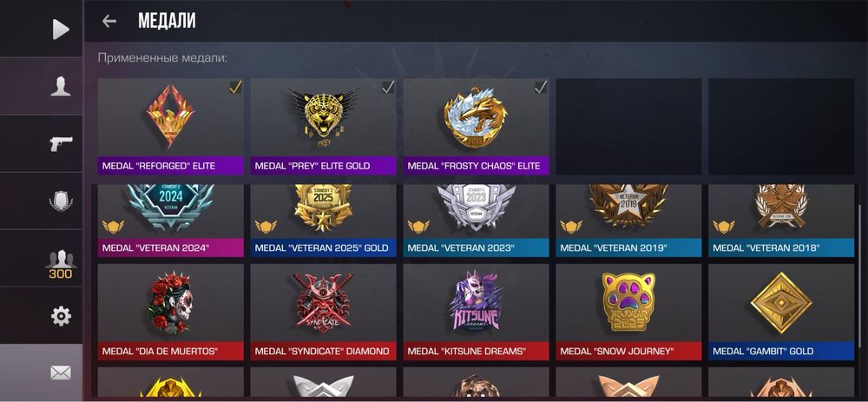Image resolution: width=868 pixels, height=402 pixels.
Task: Uncheck the "Prey" Elite Gold medal checkmark
Action: tap(388, 87)
